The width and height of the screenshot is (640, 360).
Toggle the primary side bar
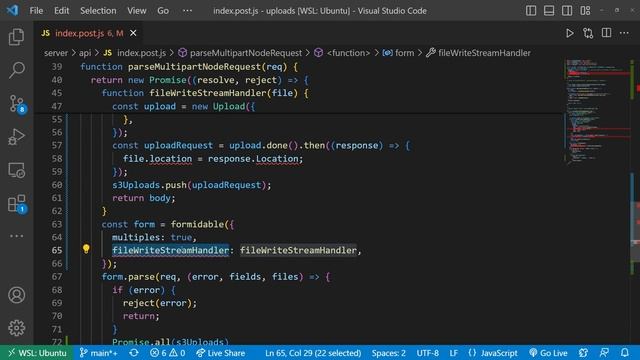(x=531, y=11)
